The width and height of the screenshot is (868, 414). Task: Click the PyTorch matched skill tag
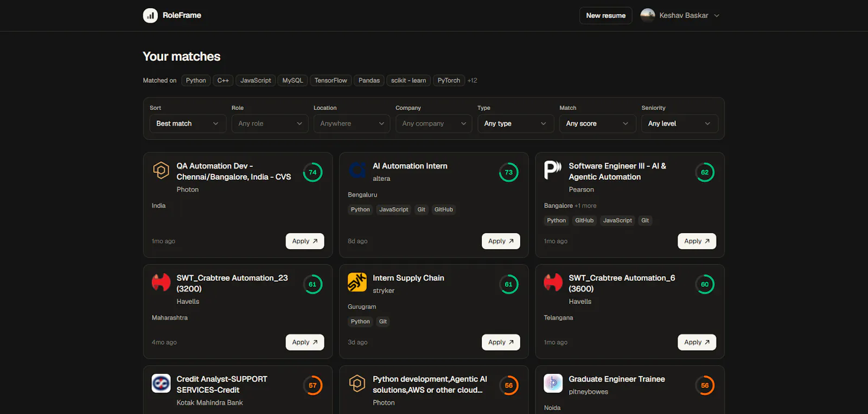[x=449, y=81]
